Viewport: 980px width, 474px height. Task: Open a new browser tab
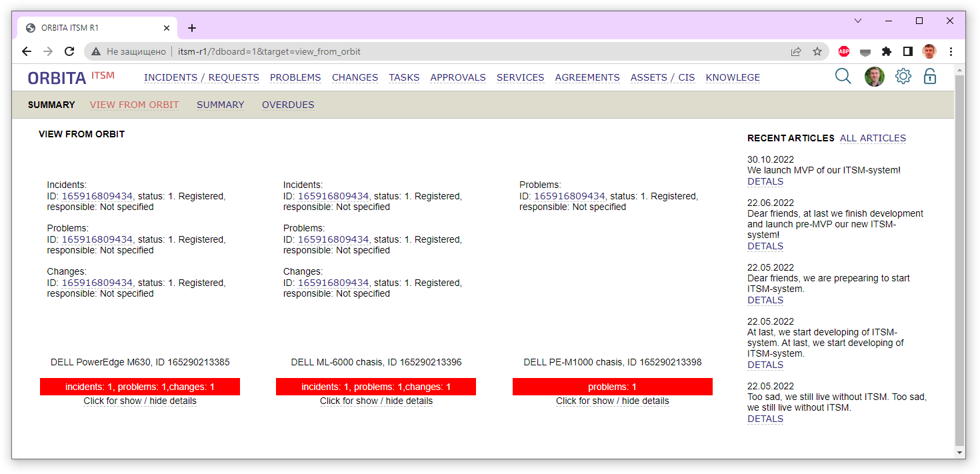tap(192, 28)
